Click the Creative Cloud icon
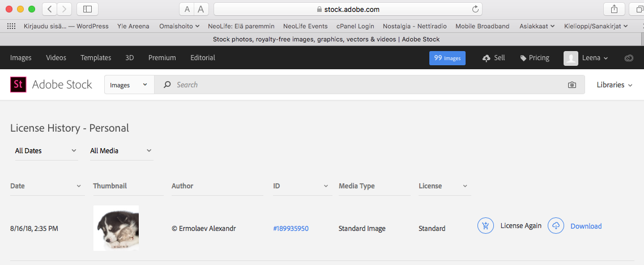644x265 pixels. (x=629, y=58)
